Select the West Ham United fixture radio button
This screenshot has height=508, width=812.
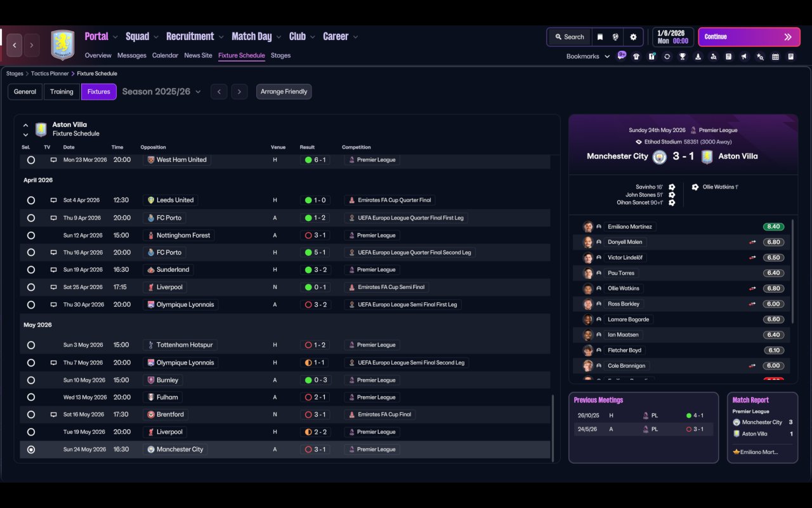point(31,160)
